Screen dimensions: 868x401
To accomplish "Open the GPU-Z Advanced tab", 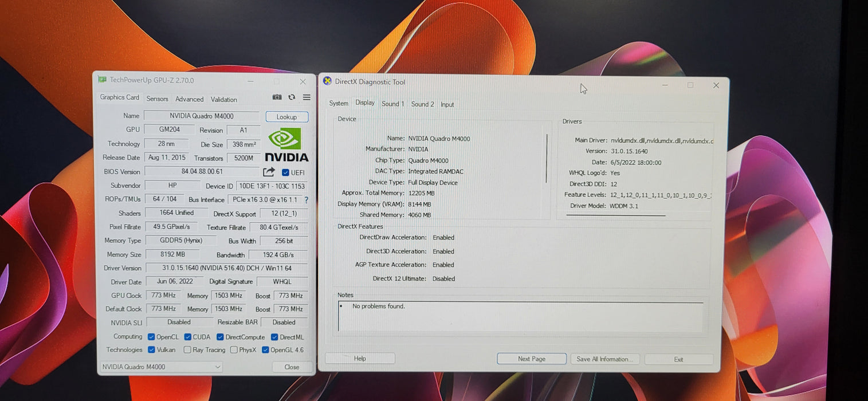I will 189,99.
